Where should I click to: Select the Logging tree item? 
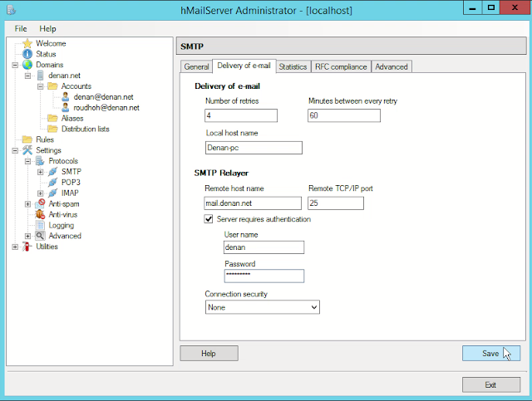pos(61,225)
